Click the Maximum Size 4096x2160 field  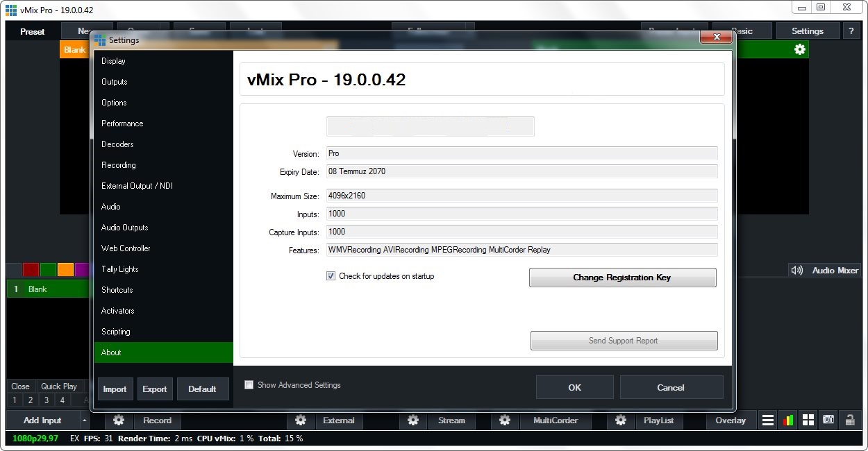click(521, 196)
